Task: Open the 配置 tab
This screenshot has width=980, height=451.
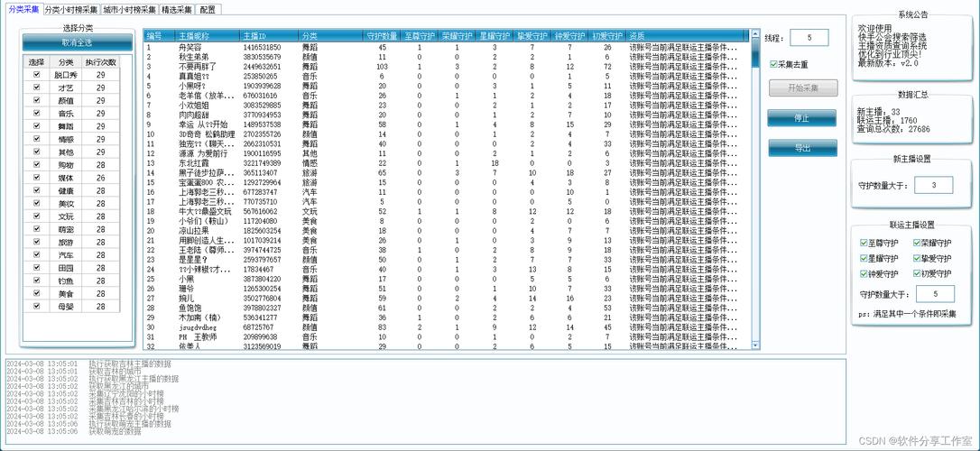Action: pos(208,9)
